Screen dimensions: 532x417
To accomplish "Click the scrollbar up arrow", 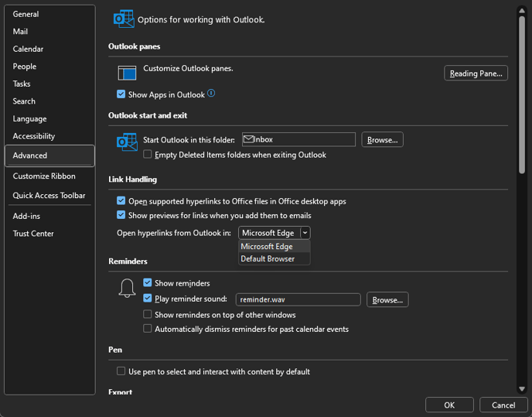I will (x=522, y=11).
